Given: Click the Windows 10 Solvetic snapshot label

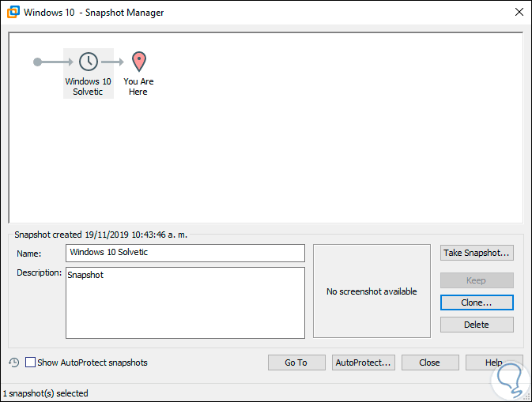Looking at the screenshot, I should coord(89,87).
